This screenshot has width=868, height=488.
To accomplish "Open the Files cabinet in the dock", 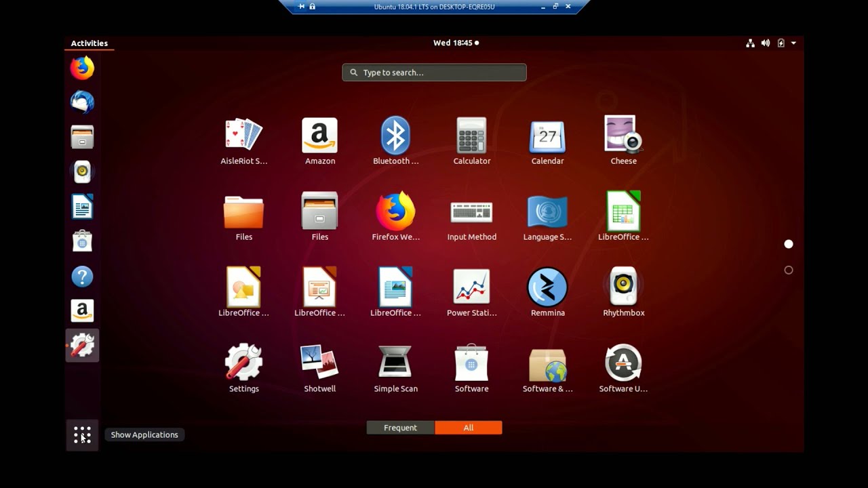I will coord(82,137).
